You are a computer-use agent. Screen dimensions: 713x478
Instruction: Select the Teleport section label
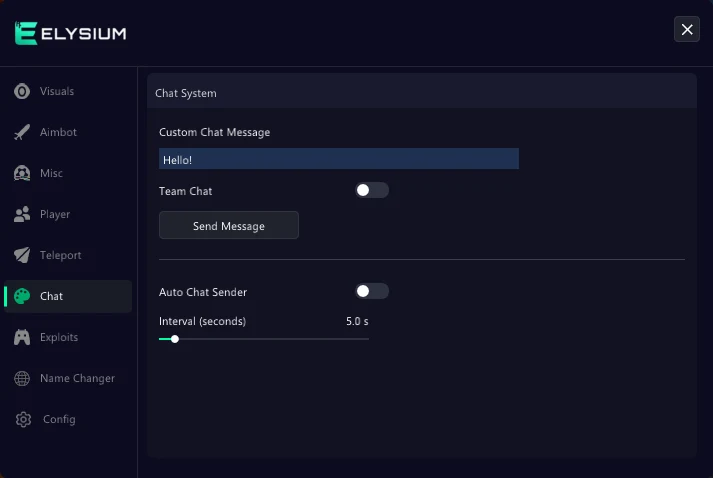(60, 255)
